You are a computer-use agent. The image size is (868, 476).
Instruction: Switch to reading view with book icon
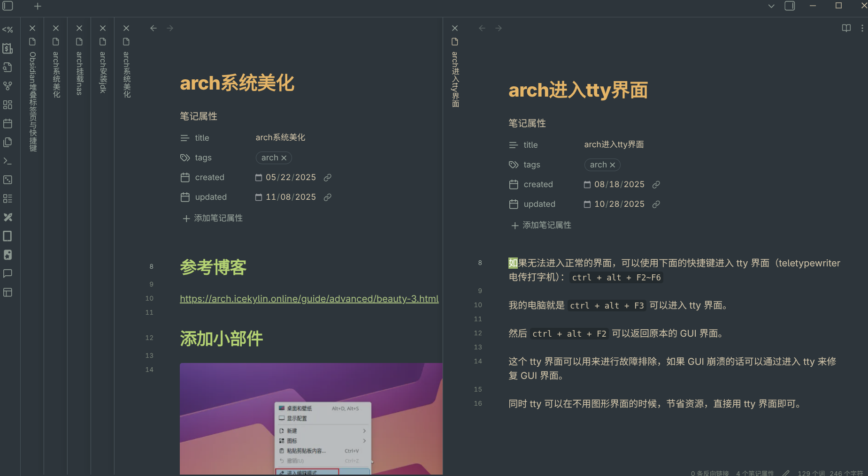(846, 28)
